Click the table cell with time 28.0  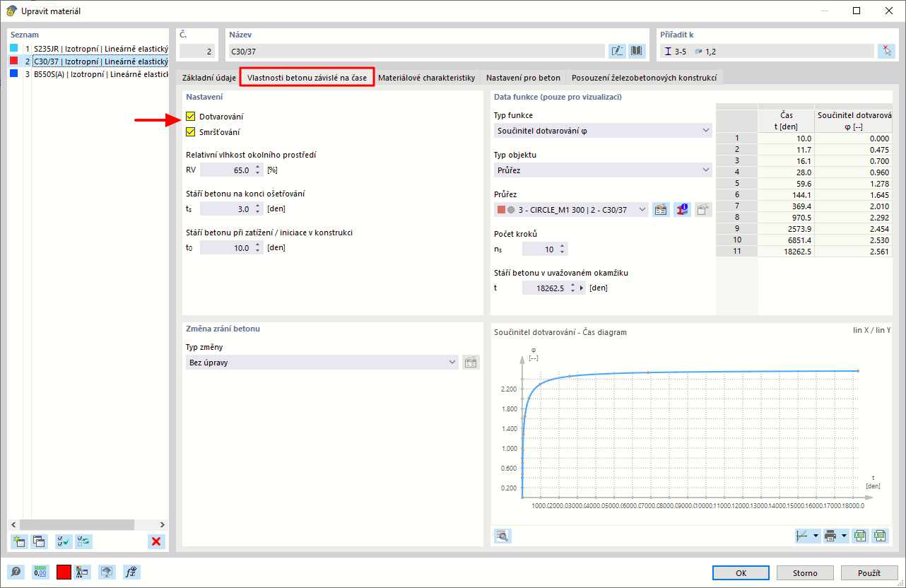click(x=786, y=172)
